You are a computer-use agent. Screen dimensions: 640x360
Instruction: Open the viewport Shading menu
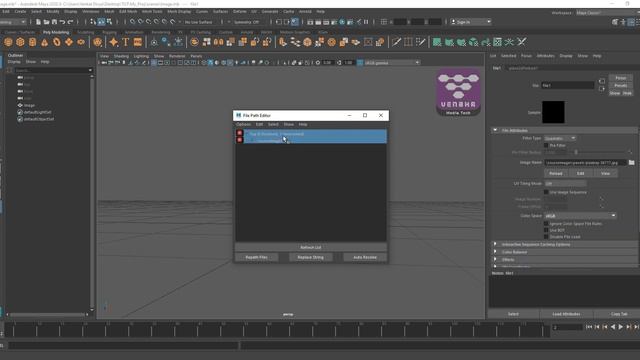pos(121,56)
